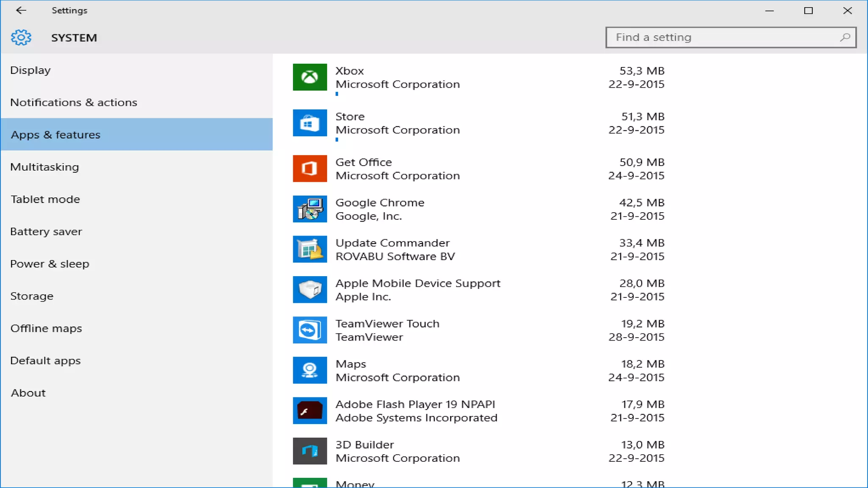Open Notifications & actions settings
This screenshot has height=488, width=868.
pos(136,102)
